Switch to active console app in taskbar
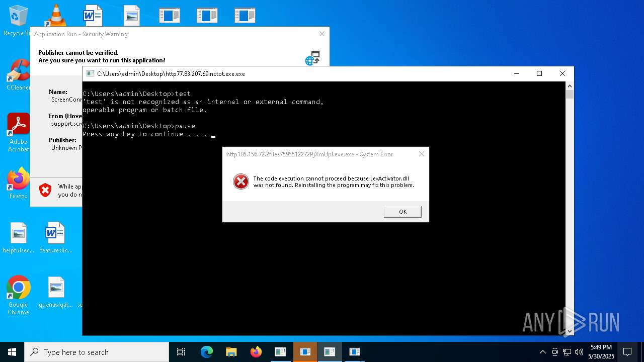This screenshot has height=362, width=644. [x=330, y=352]
